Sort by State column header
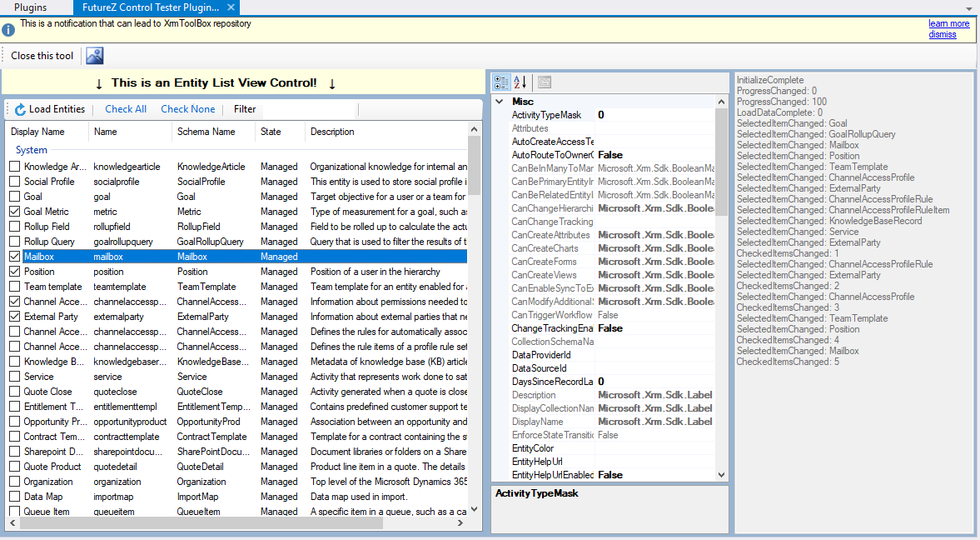Viewport: 980px width, 540px height. point(281,132)
